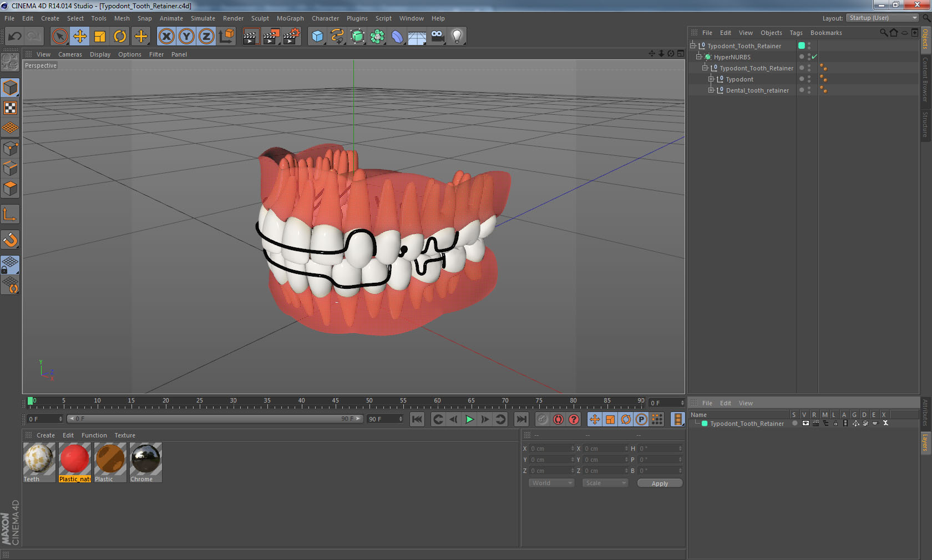Activate the Rotate tool
Screen dimensions: 932x560
tap(120, 37)
